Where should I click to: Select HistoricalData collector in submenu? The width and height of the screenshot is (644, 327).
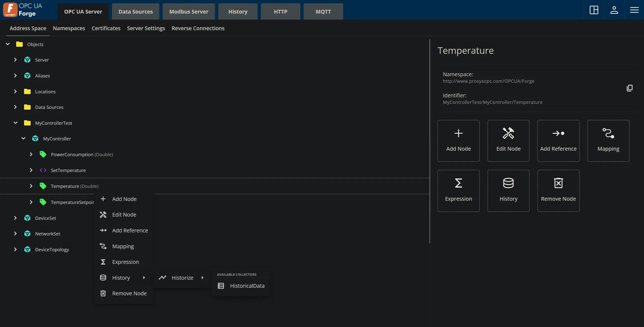[x=247, y=286]
